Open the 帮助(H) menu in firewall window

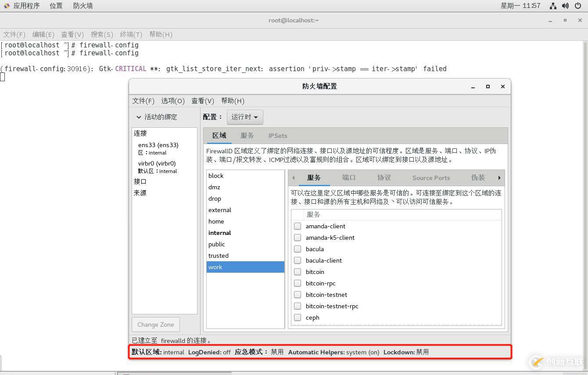point(233,101)
